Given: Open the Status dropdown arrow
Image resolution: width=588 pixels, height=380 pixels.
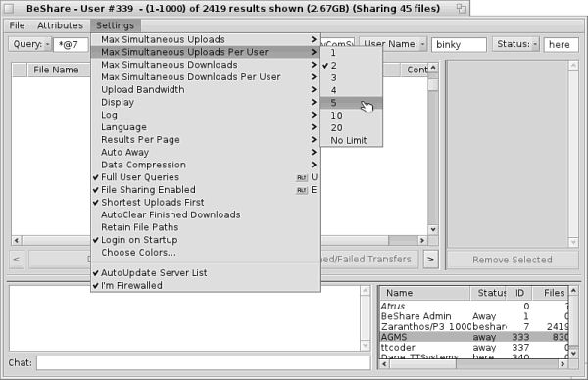Looking at the screenshot, I should click(x=535, y=44).
